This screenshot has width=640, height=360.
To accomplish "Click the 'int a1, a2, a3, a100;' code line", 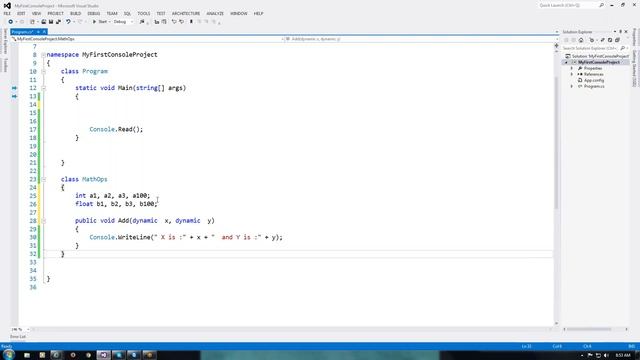I will pos(113,196).
